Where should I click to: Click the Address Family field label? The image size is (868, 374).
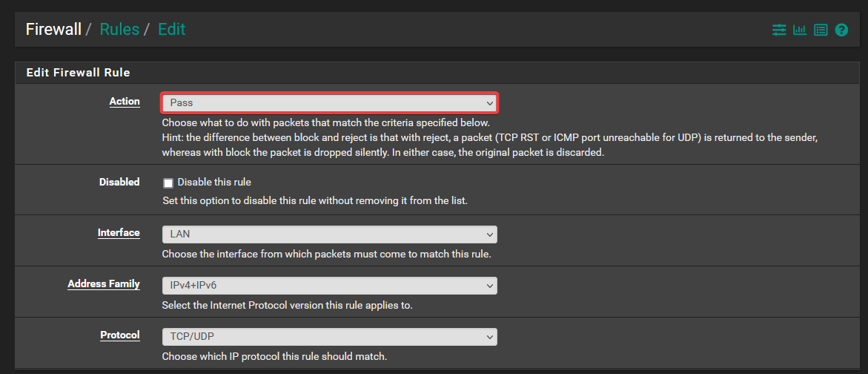104,284
